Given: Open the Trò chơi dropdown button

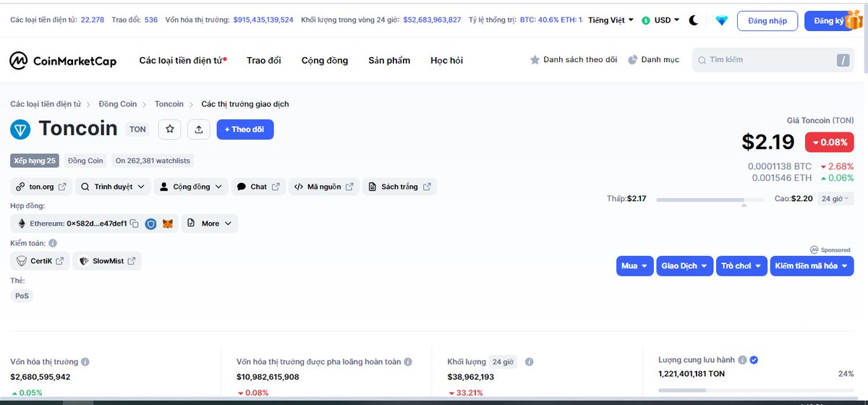Looking at the screenshot, I should [742, 266].
